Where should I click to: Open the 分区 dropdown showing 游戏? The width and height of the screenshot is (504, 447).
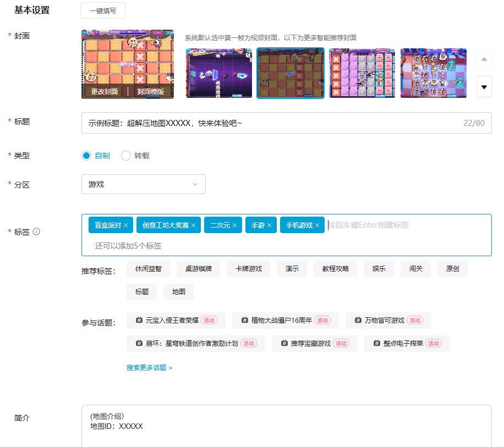144,184
